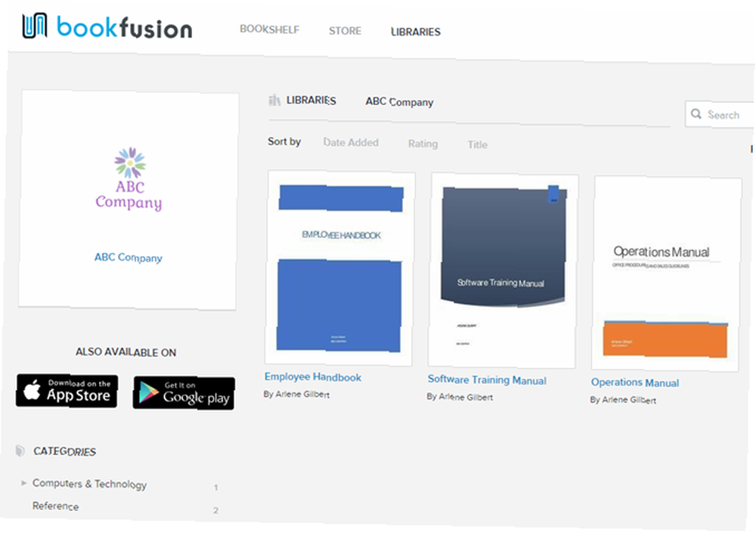Open the Operations Manual cover thumbnail

pyautogui.click(x=666, y=274)
